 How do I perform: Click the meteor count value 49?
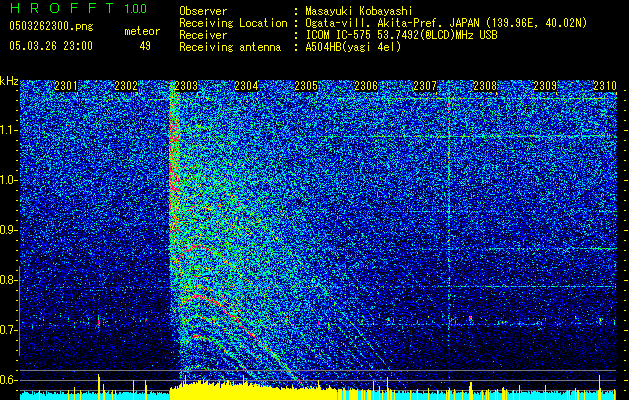tap(145, 46)
